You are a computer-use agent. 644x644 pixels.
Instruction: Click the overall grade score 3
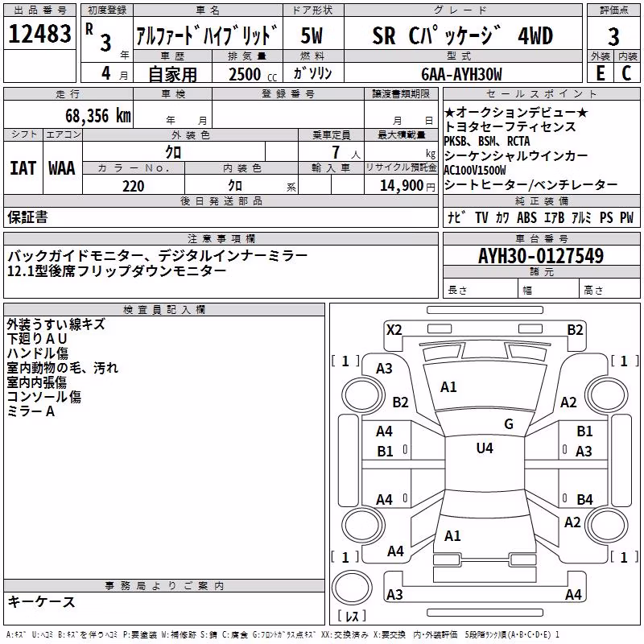tap(613, 36)
